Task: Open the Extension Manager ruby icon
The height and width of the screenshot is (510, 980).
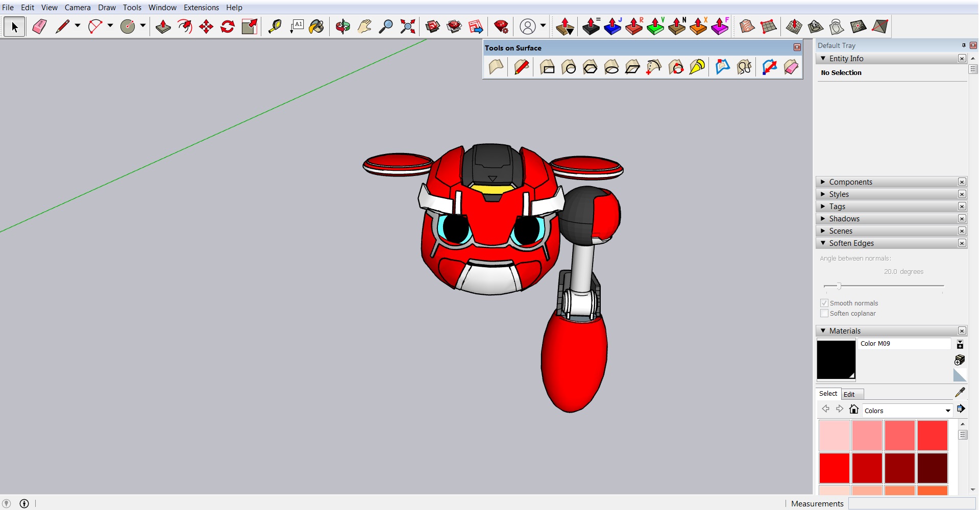Action: (x=501, y=27)
